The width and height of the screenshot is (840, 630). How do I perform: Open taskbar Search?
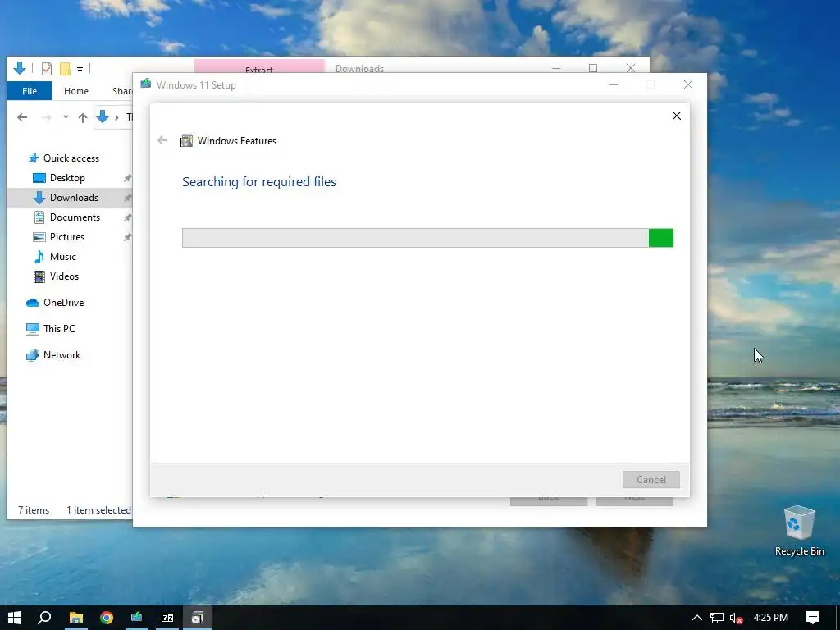coord(44,618)
